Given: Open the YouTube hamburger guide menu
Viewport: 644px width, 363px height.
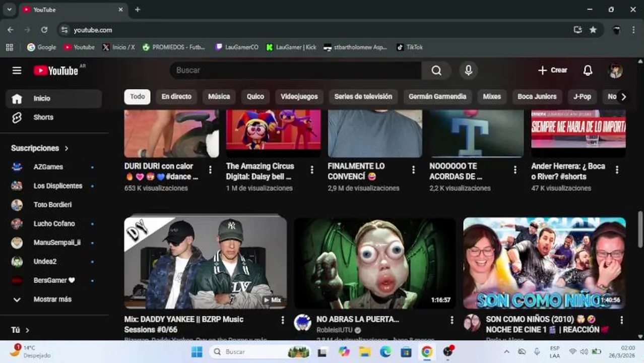Looking at the screenshot, I should click(17, 71).
